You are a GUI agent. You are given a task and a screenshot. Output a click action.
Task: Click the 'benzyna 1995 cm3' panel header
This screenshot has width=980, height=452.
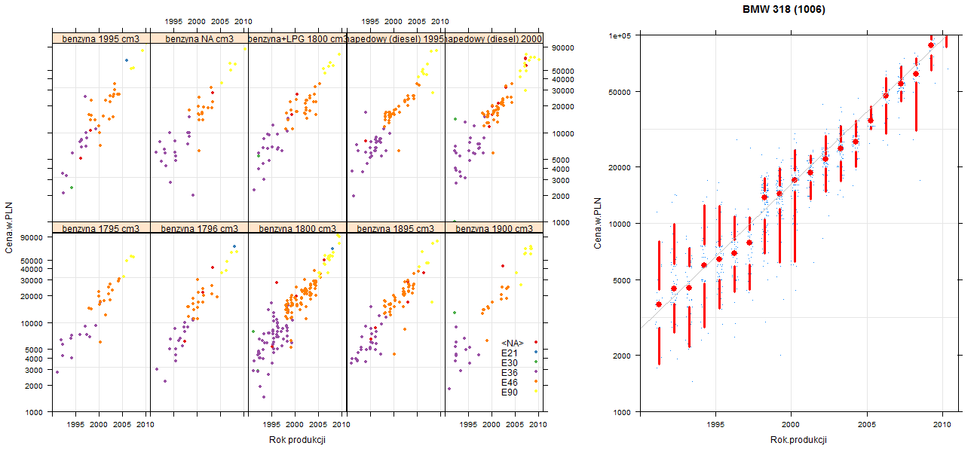[101, 38]
